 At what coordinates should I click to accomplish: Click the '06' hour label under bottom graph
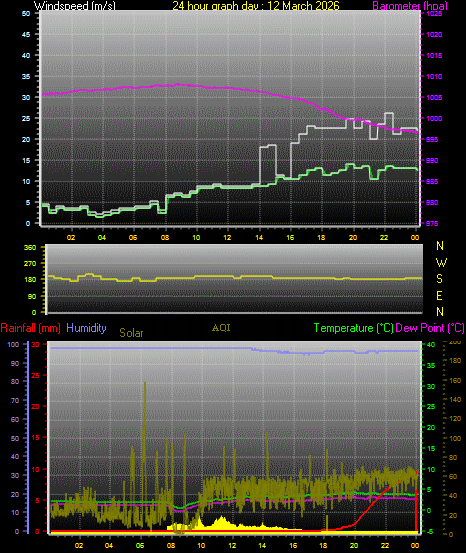(x=140, y=545)
